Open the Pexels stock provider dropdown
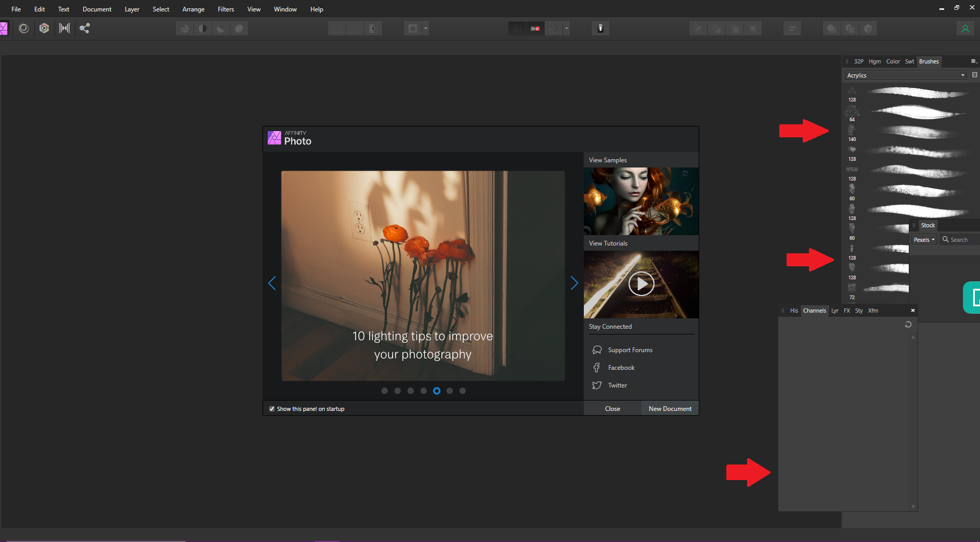Image resolution: width=980 pixels, height=542 pixels. [x=923, y=239]
